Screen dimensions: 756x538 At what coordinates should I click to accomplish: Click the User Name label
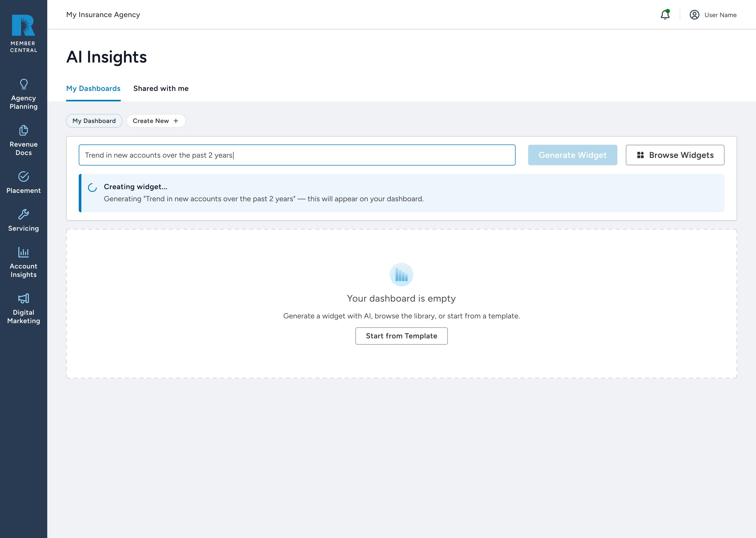720,15
